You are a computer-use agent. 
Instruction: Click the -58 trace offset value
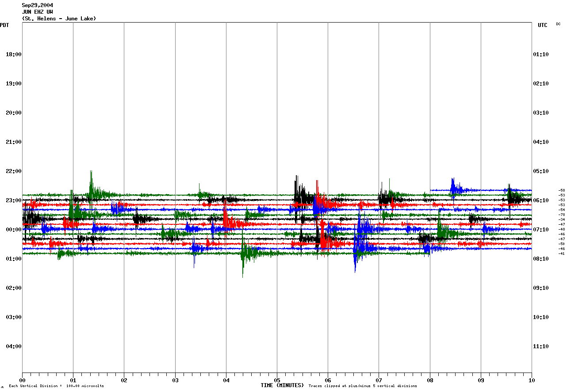click(x=562, y=190)
